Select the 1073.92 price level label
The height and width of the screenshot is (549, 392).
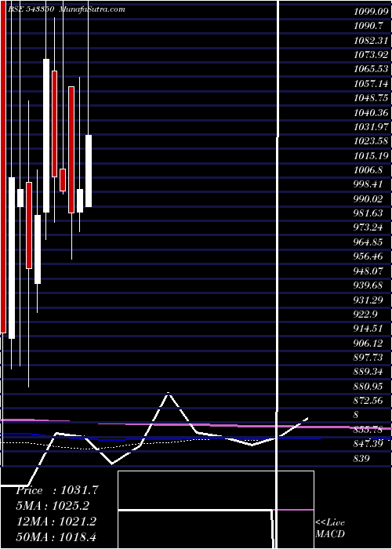point(371,55)
